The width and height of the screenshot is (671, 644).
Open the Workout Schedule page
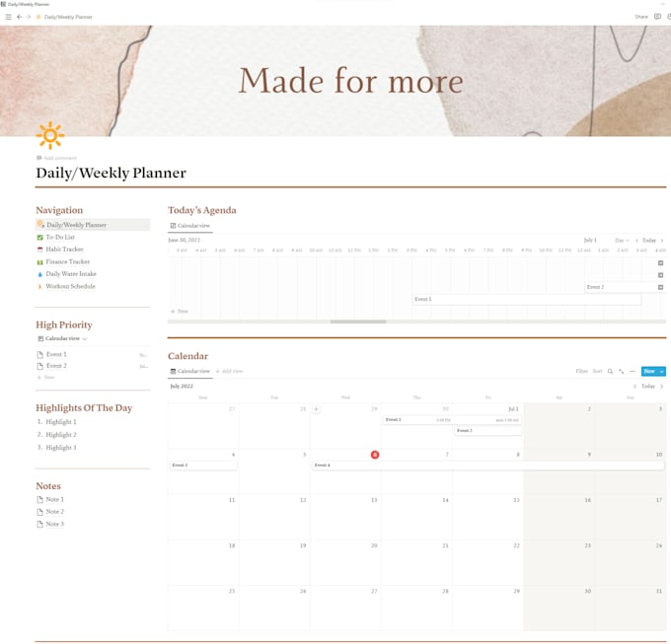(x=70, y=286)
